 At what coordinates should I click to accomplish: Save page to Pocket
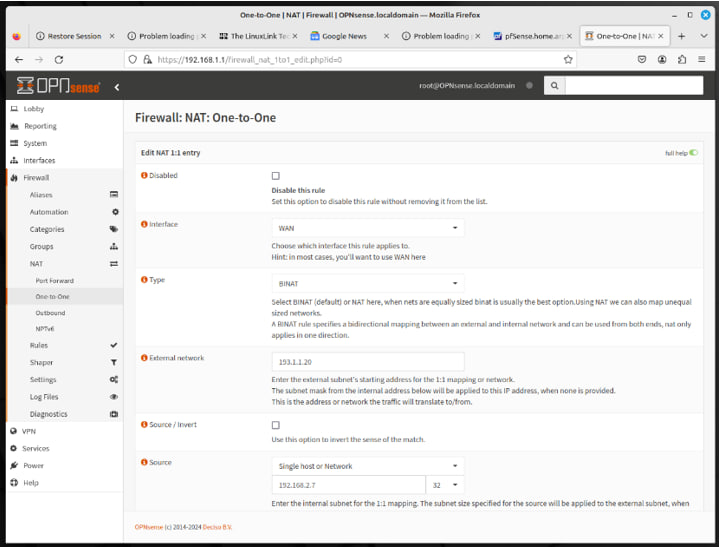click(x=642, y=59)
